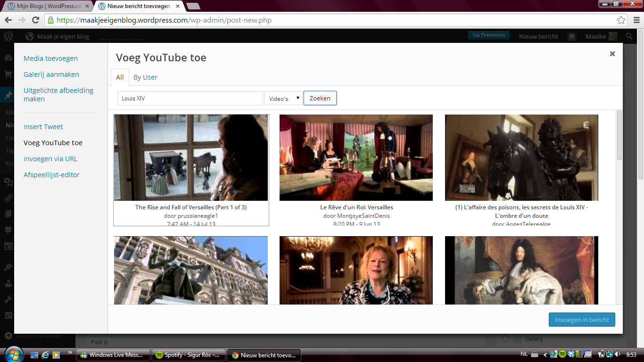Image resolution: width=644 pixels, height=362 pixels.
Task: Click the WordPress logo in the admin bar
Action: pos(8,36)
